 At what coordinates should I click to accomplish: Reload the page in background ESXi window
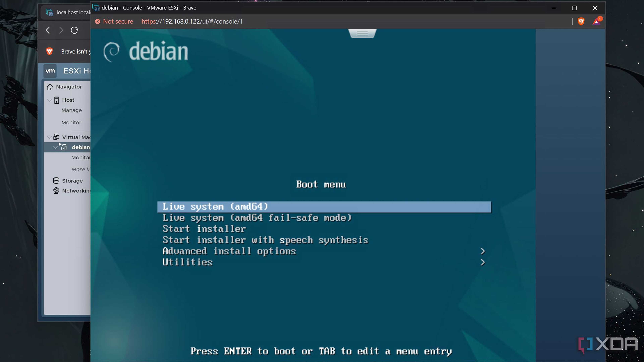pos(74,31)
